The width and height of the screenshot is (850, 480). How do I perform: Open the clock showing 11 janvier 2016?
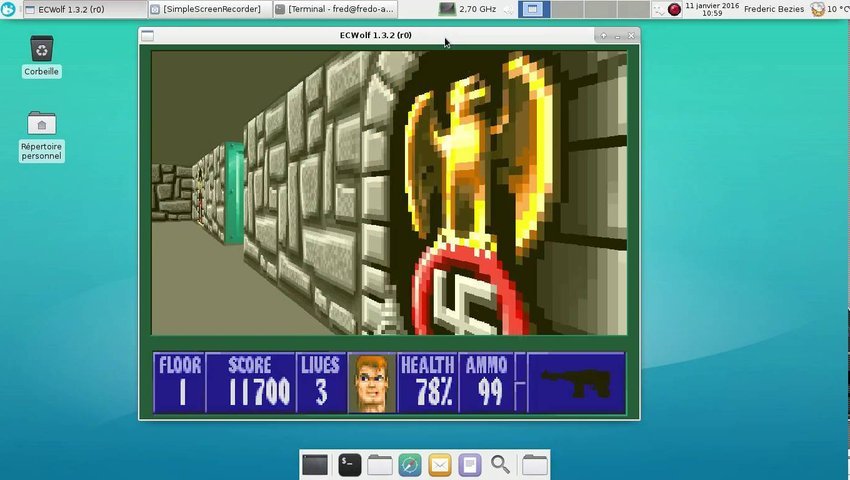point(712,9)
